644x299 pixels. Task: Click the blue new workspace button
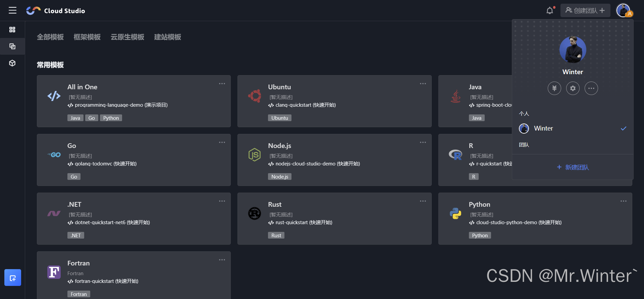pos(13,278)
